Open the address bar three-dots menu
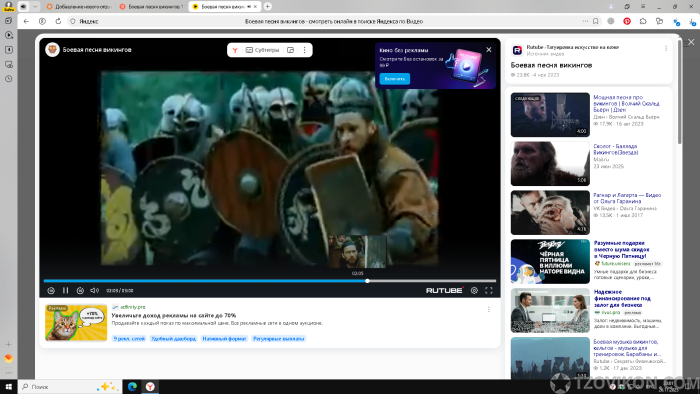The height and width of the screenshot is (394, 700). (585, 21)
